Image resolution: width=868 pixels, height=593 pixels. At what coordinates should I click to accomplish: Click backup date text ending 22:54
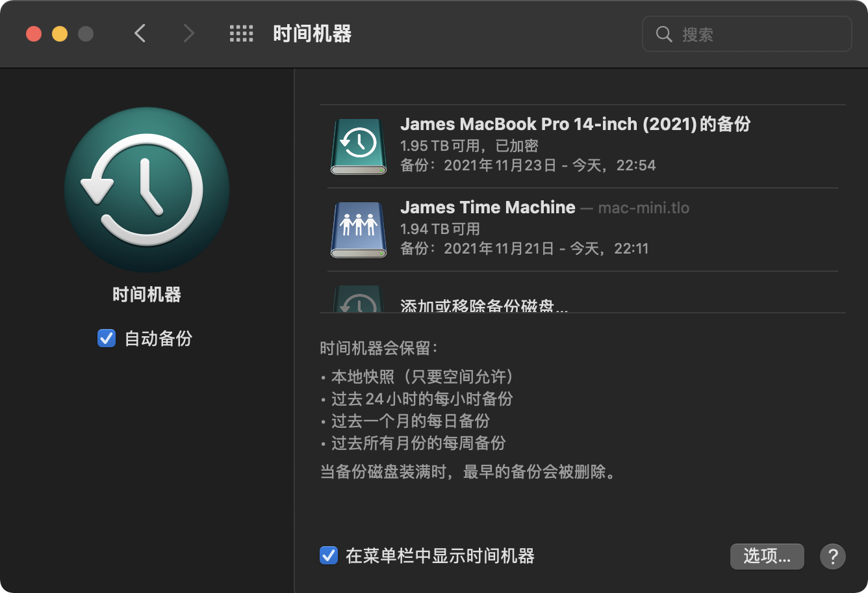coord(528,165)
